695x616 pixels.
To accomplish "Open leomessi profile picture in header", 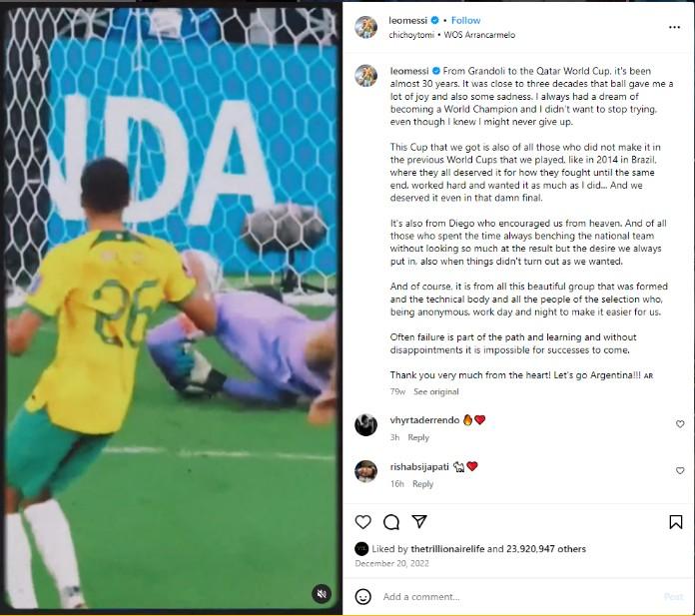I will [x=366, y=27].
